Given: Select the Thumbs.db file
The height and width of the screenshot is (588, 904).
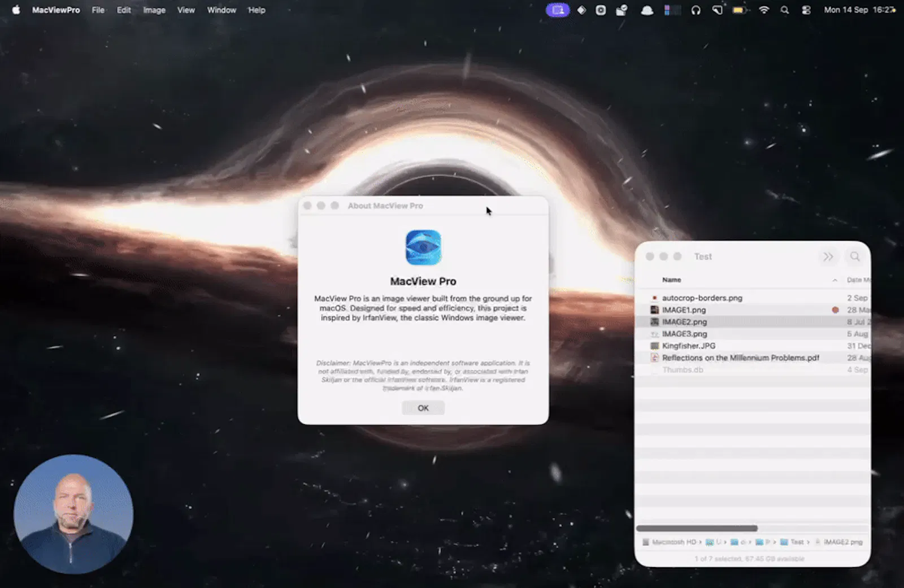Looking at the screenshot, I should [753, 369].
